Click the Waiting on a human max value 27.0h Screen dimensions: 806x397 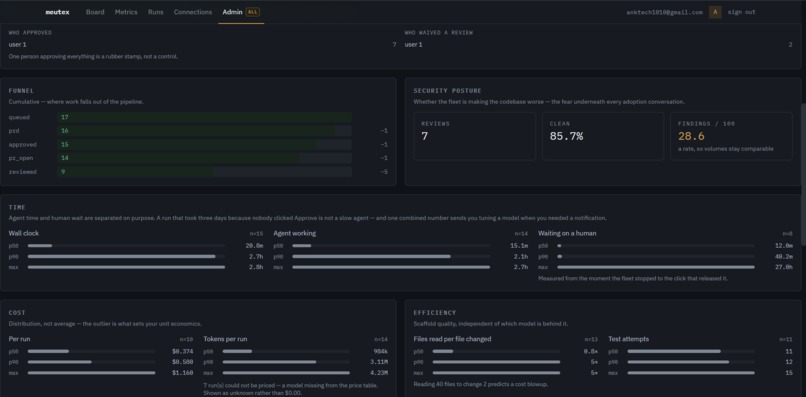[x=783, y=267]
